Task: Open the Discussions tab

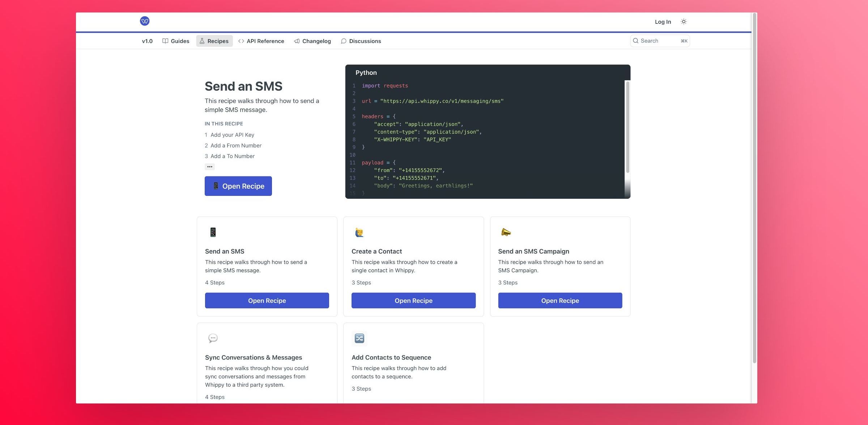Action: click(x=361, y=41)
